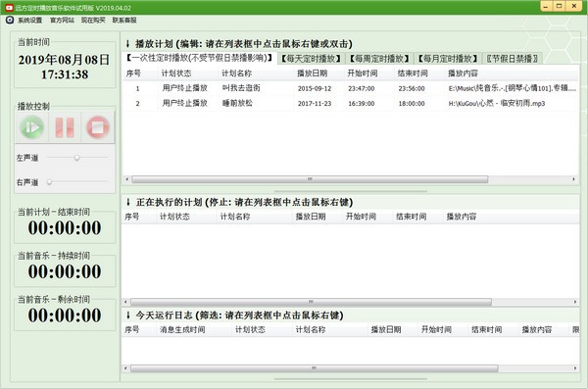Click the 用户终止播放 status in row 2
Image resolution: width=588 pixels, height=389 pixels.
pos(184,103)
